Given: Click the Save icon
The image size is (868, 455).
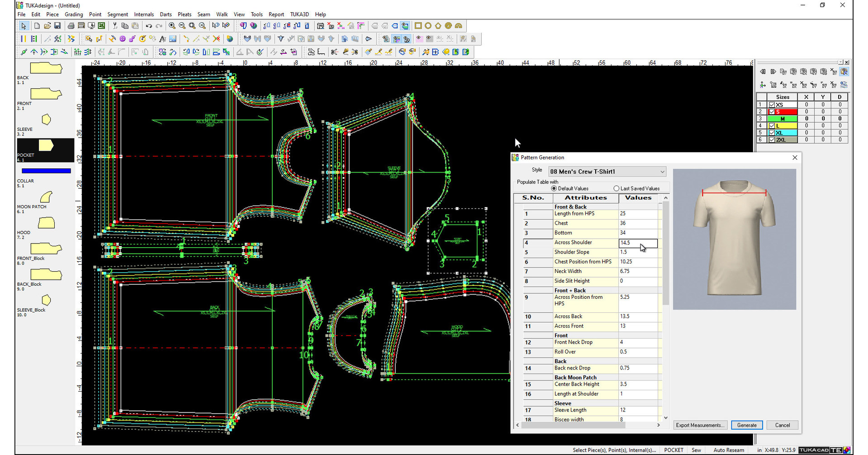Looking at the screenshot, I should pos(57,26).
